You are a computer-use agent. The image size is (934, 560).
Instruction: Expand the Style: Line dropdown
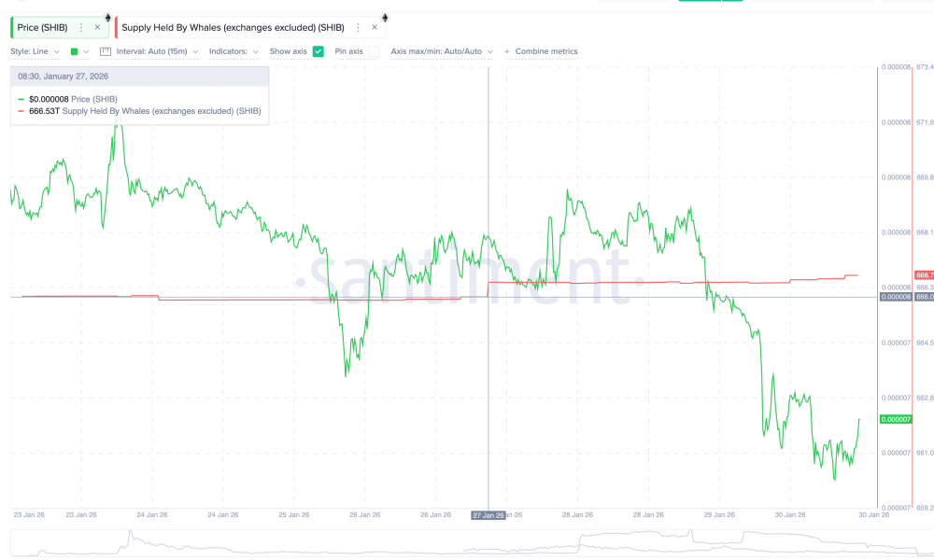point(35,51)
